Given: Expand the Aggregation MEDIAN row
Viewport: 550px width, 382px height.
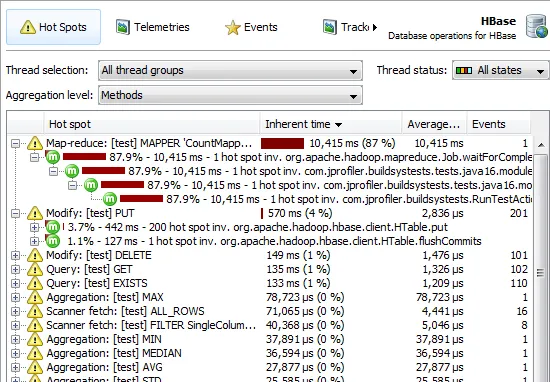Looking at the screenshot, I should click(x=15, y=353).
